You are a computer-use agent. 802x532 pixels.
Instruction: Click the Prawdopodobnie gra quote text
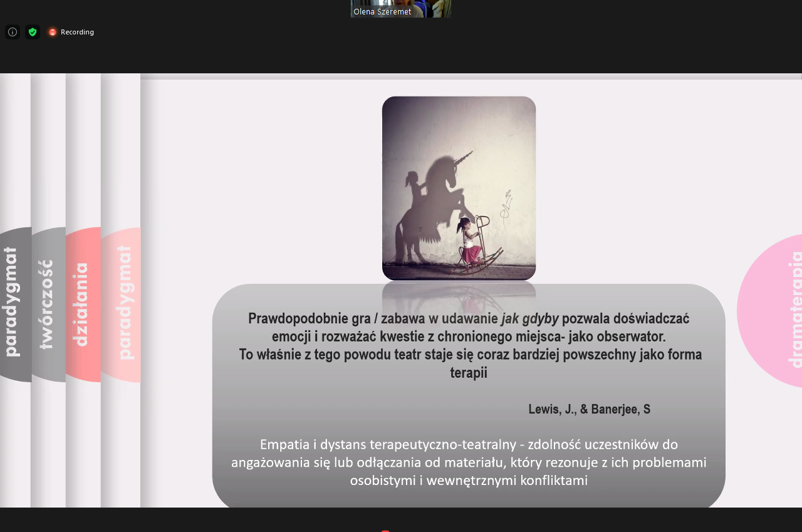[x=470, y=345]
